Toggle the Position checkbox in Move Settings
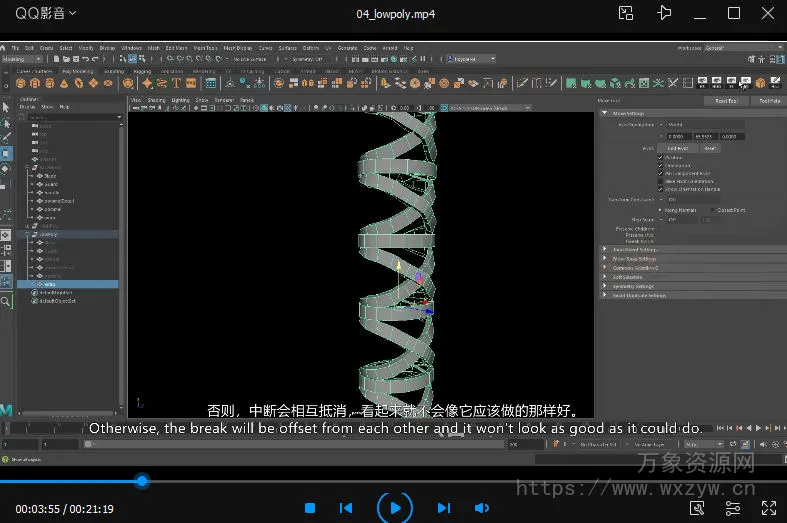Screen dimensions: 787x523 (x=661, y=157)
